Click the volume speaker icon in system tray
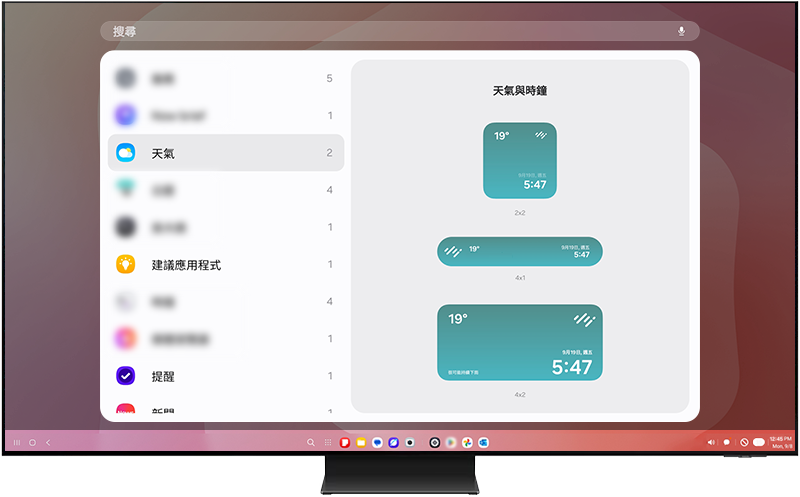 coord(711,442)
